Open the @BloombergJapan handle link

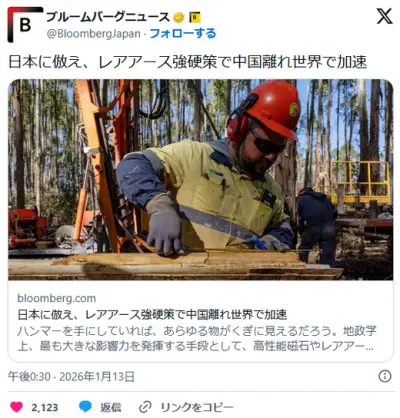[x=94, y=34]
